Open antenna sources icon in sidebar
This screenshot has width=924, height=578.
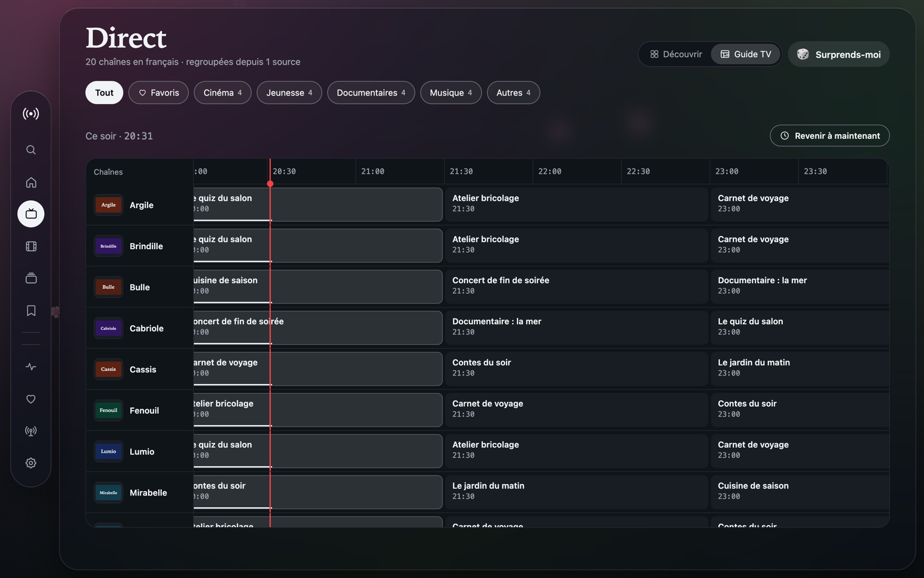pos(31,431)
